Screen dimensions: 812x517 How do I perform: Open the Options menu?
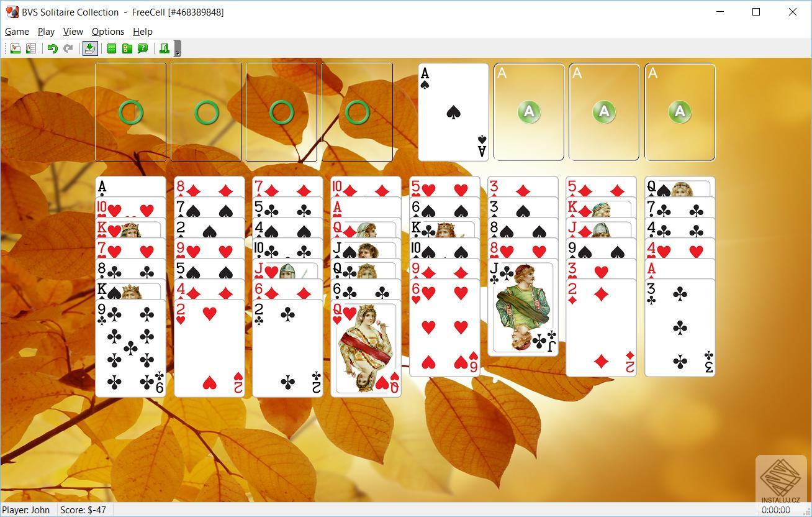pyautogui.click(x=108, y=31)
